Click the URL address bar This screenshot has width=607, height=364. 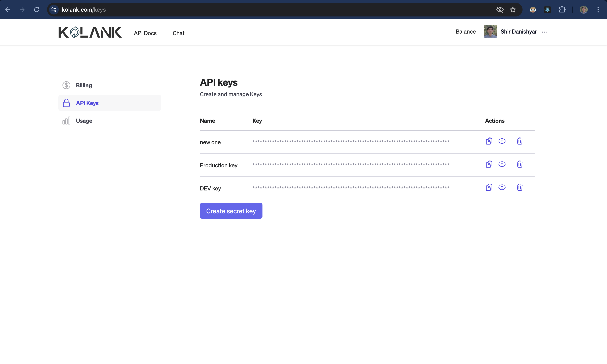pos(270,10)
